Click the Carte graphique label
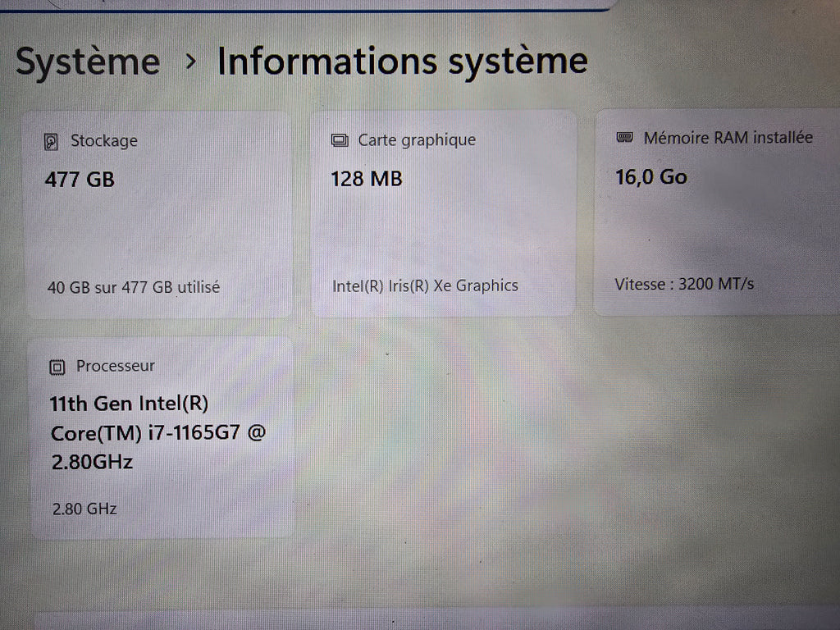840x630 pixels. click(x=417, y=139)
